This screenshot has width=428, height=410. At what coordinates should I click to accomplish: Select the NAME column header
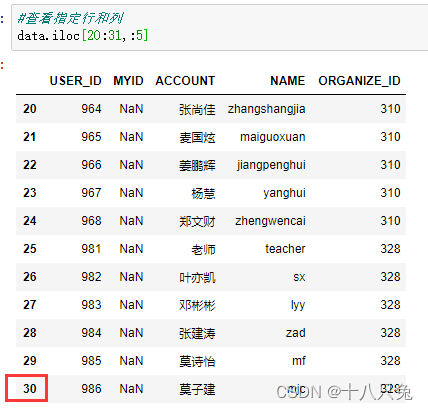click(288, 81)
